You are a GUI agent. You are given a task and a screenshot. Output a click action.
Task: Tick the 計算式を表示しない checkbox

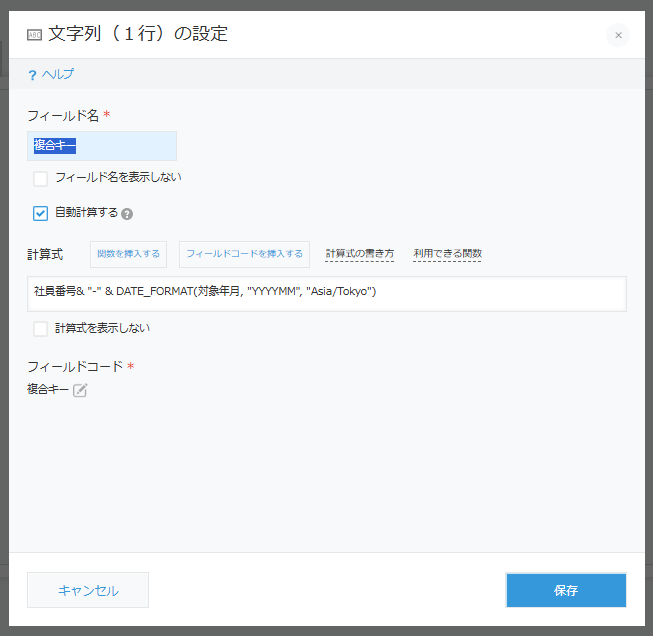41,328
